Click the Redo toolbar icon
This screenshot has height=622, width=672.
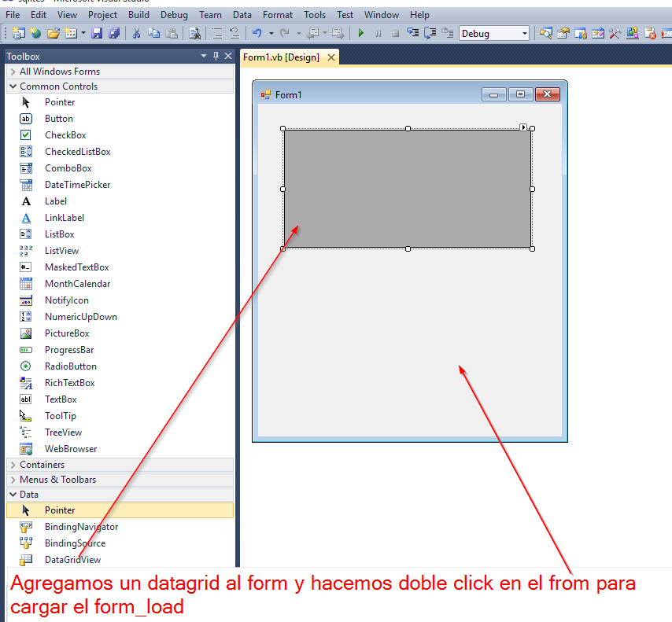pyautogui.click(x=285, y=33)
